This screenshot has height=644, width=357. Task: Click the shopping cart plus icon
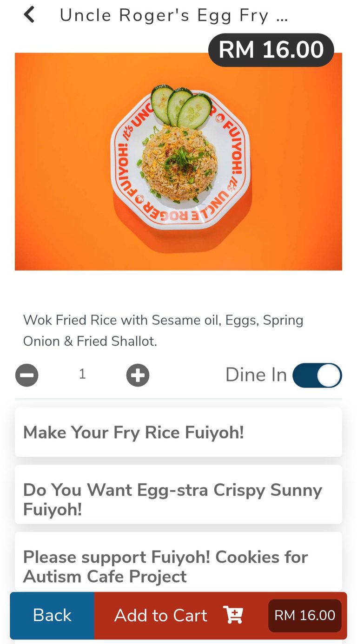click(x=233, y=615)
